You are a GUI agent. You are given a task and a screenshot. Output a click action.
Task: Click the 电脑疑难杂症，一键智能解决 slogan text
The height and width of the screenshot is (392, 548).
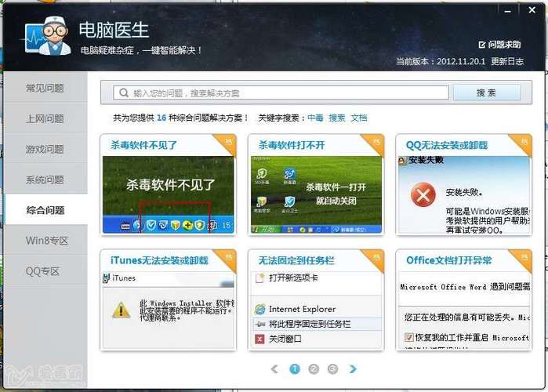tap(142, 50)
